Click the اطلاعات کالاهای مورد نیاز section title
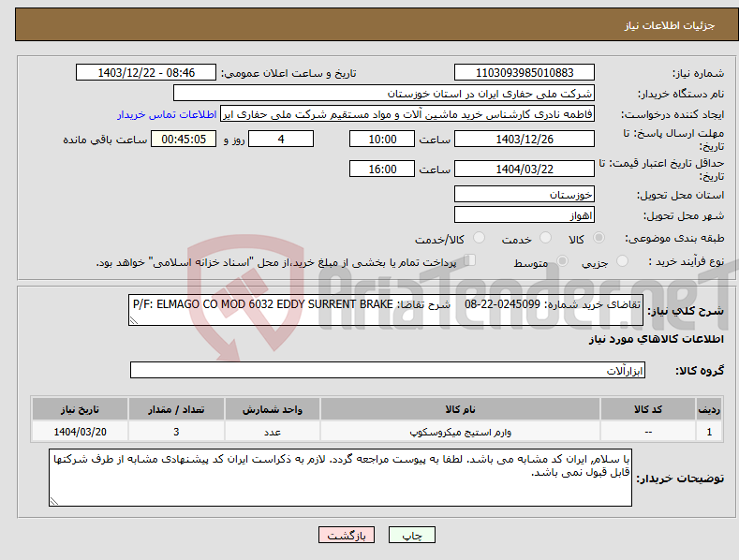Image resolution: width=739 pixels, height=560 pixels. point(656,339)
